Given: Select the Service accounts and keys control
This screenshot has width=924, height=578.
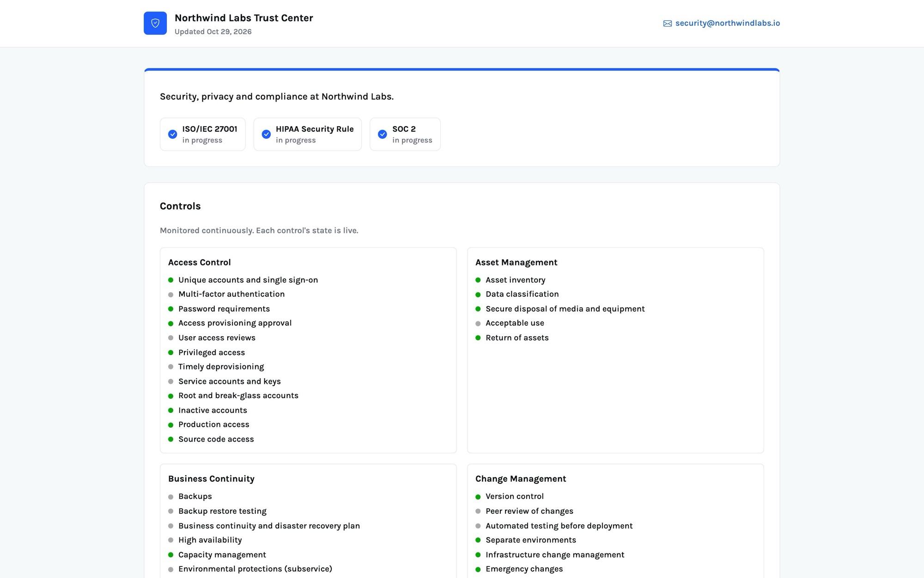Looking at the screenshot, I should [230, 381].
